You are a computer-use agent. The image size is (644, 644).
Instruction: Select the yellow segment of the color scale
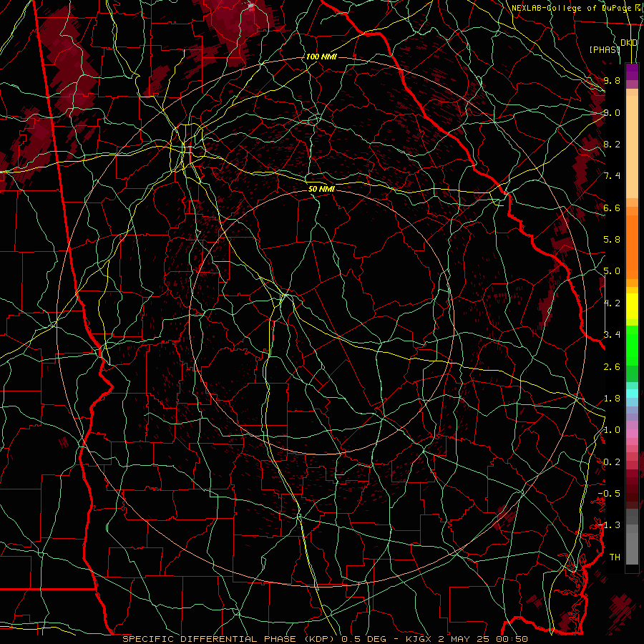point(632,306)
